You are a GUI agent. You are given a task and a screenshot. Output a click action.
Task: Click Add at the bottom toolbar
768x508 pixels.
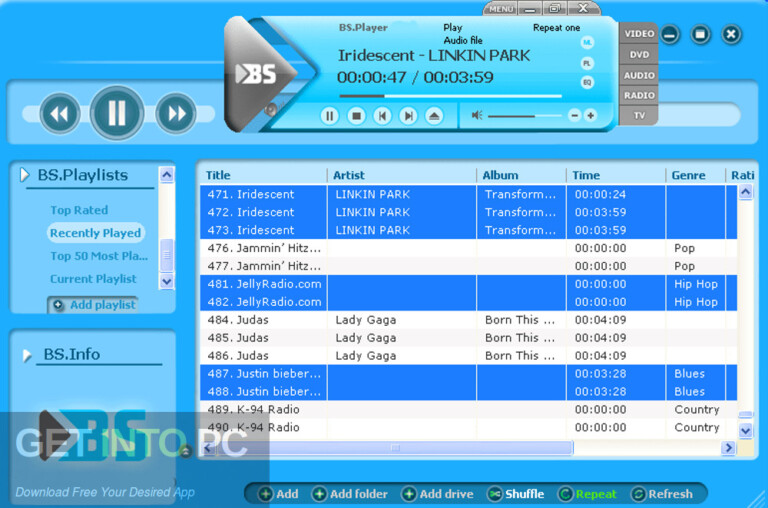click(x=278, y=494)
